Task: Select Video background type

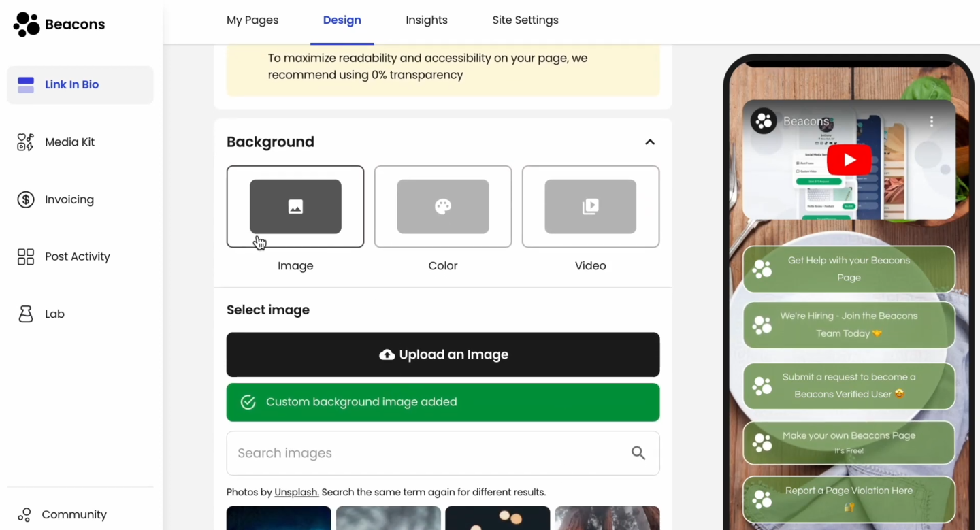Action: tap(590, 207)
